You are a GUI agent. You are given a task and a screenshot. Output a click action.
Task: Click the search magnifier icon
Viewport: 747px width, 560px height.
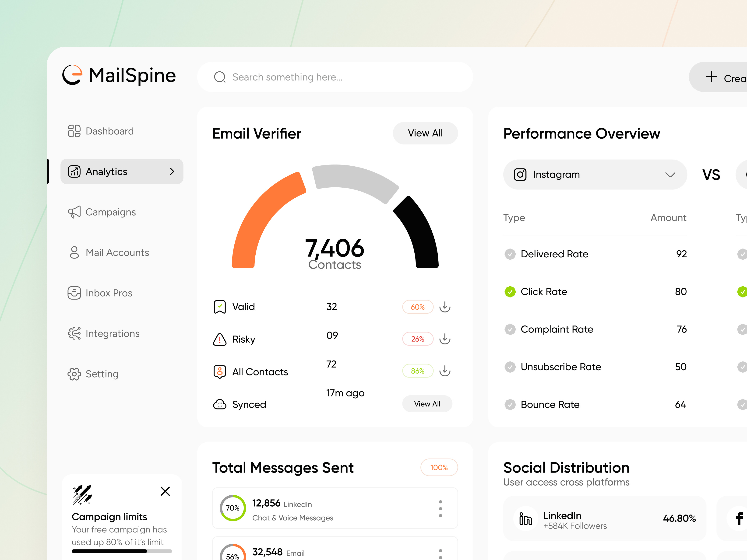click(x=220, y=77)
